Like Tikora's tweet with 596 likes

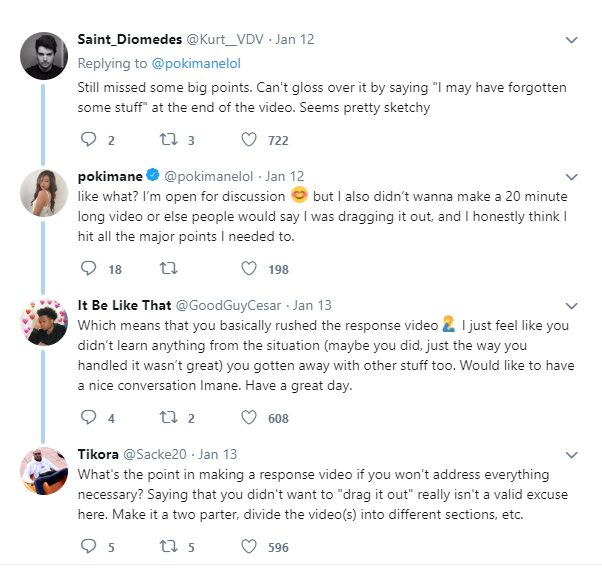tap(249, 546)
